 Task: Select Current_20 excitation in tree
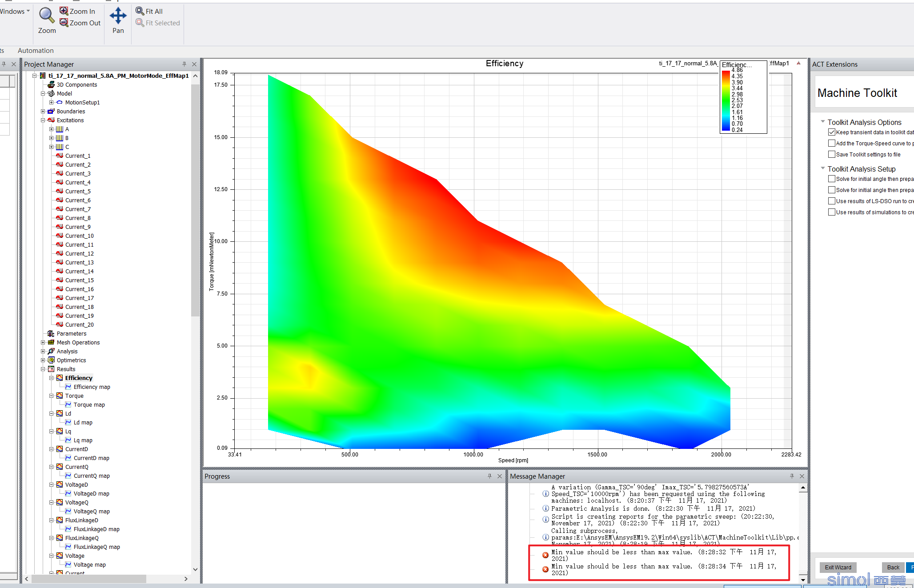pos(80,324)
